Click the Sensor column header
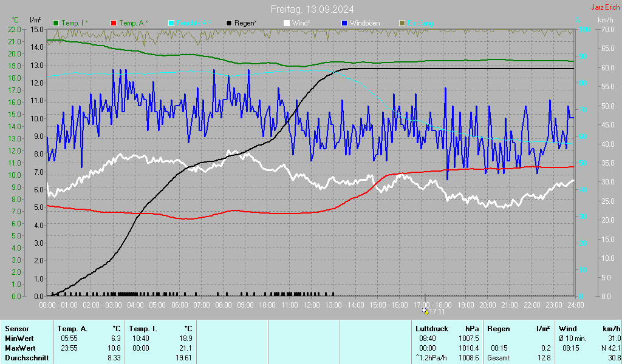 click(16, 329)
